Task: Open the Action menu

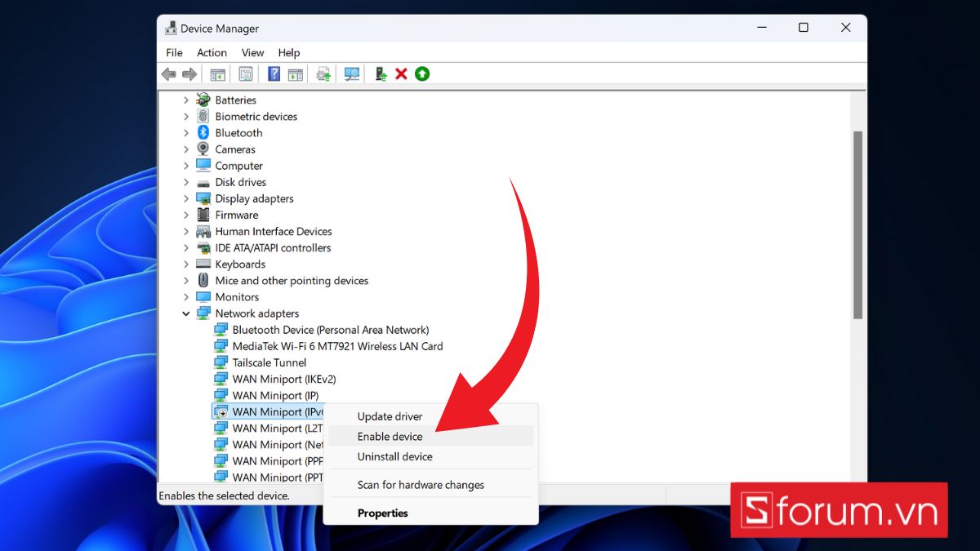Action: click(212, 52)
